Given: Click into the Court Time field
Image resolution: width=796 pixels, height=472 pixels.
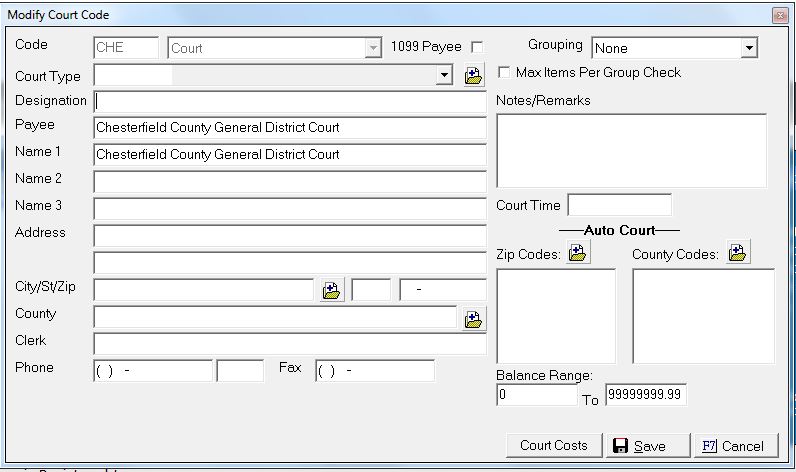Looking at the screenshot, I should point(619,205).
